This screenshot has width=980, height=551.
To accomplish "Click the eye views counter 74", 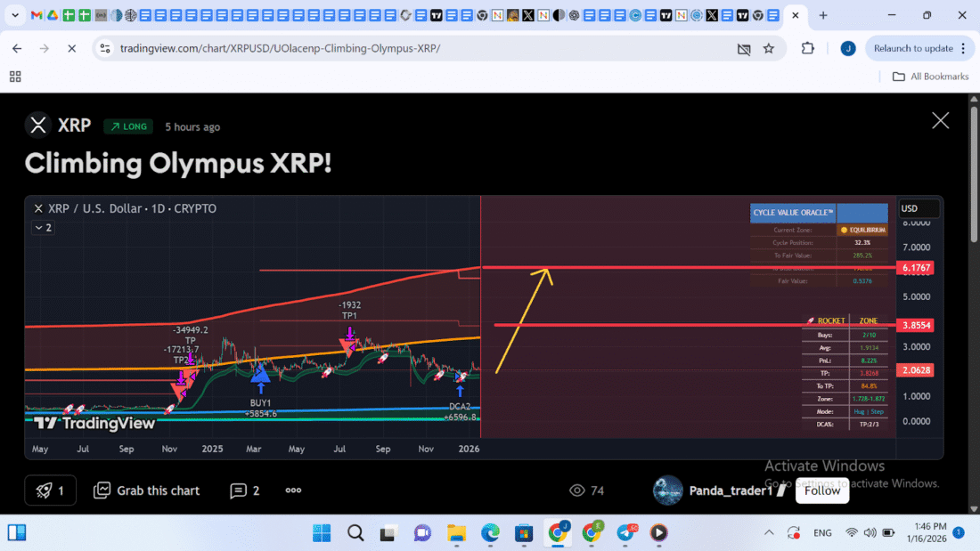I will 586,490.
